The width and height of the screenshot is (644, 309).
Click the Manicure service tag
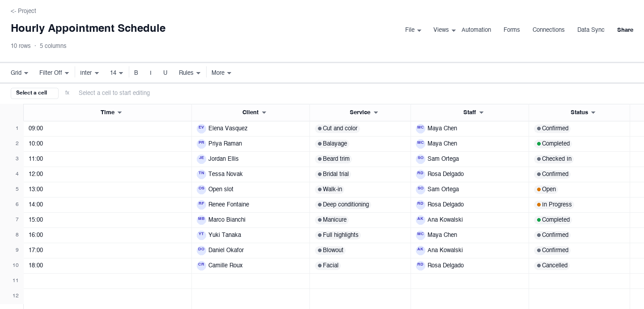click(332, 220)
